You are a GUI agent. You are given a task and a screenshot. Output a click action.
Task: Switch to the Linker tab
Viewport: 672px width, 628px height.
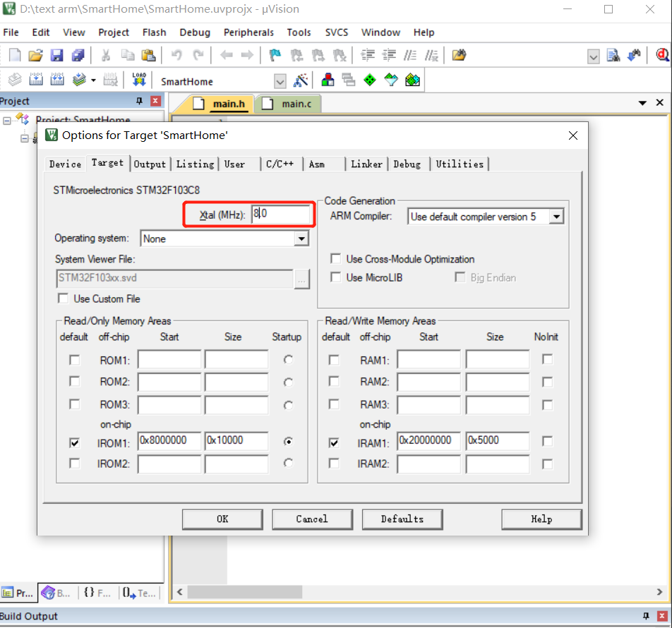(366, 164)
